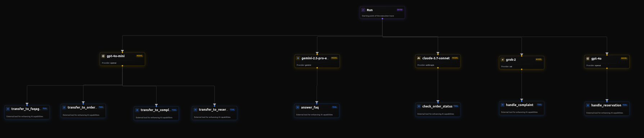Click the OpenAI icon on gpt-4o node
The width and height of the screenshot is (644, 138).
588,59
